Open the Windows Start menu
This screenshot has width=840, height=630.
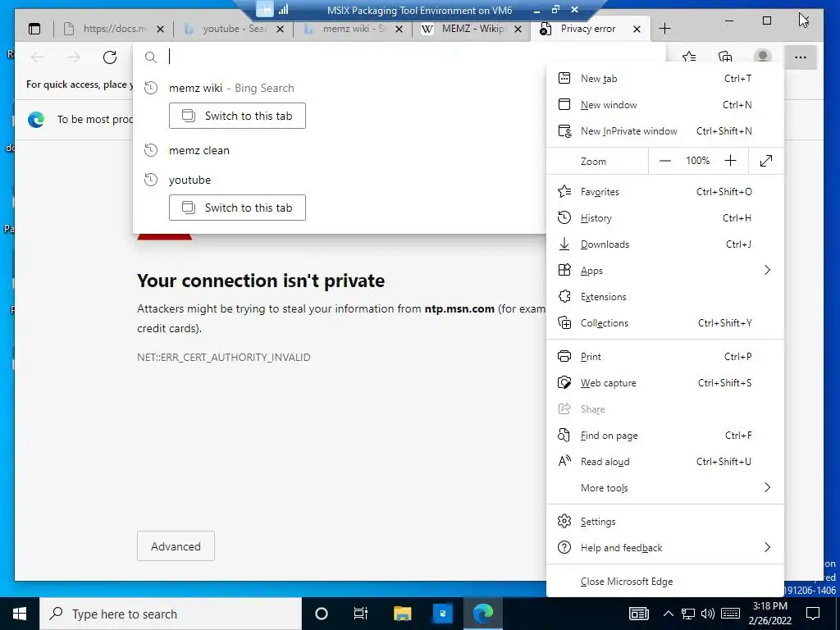click(x=20, y=614)
